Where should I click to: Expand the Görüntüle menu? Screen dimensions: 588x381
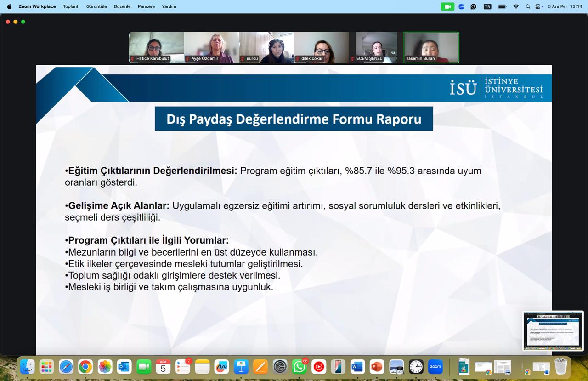(x=96, y=6)
